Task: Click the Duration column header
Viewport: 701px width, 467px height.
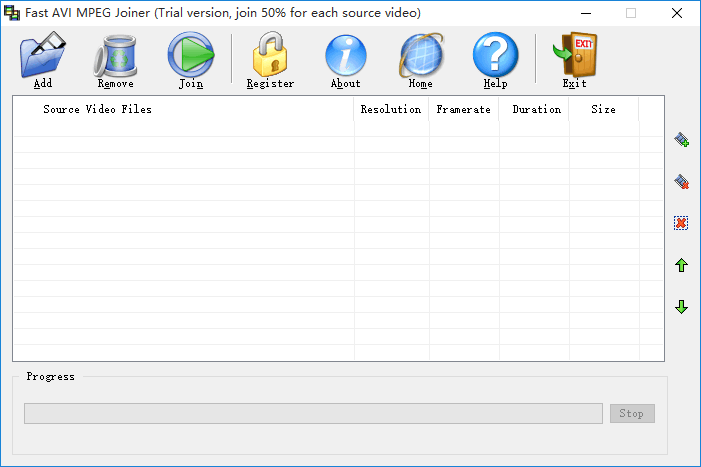Action: tap(534, 109)
